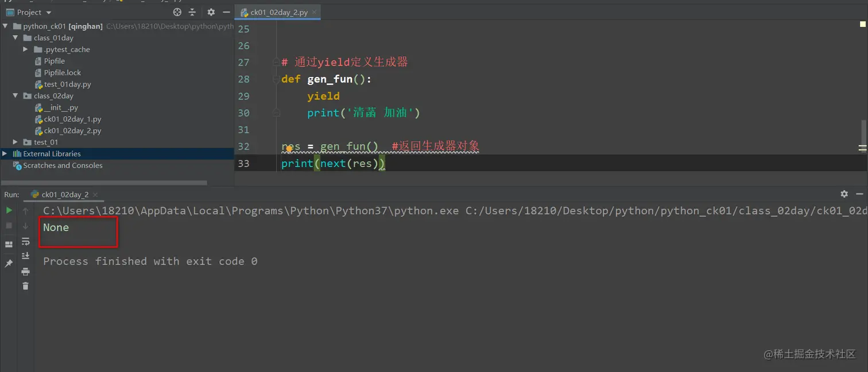Click the up-arrow stack trace icon in Run toolbar
Viewport: 868px width, 372px height.
point(25,211)
